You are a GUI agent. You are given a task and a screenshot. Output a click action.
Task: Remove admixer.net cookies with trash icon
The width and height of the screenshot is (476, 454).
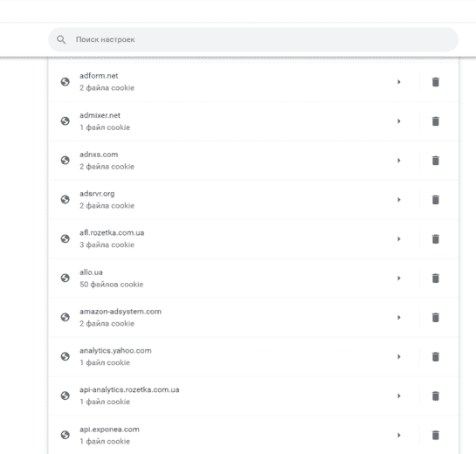click(435, 121)
